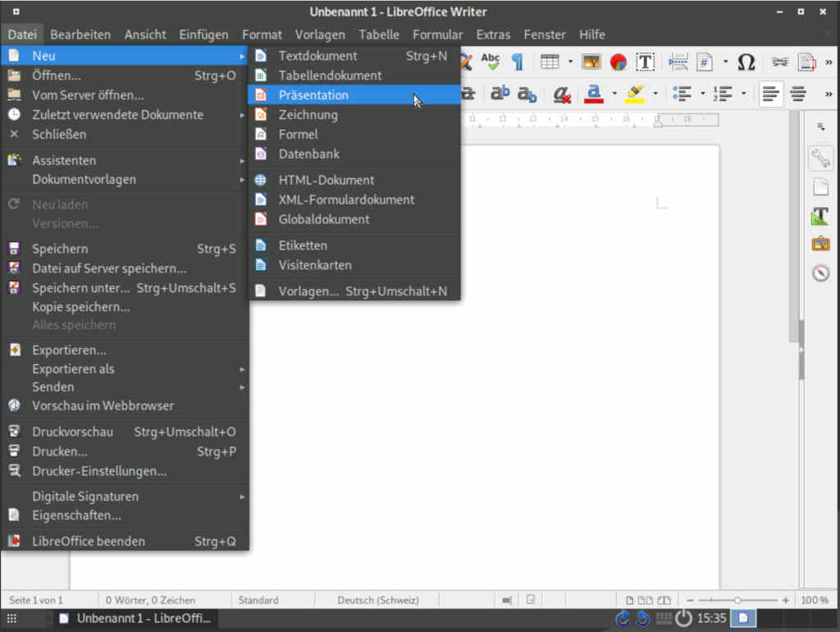Toggle the align left icon
The image size is (840, 632).
pos(771,94)
